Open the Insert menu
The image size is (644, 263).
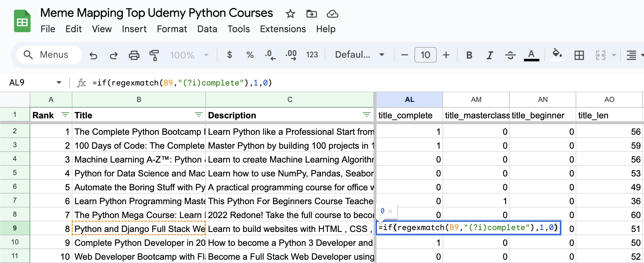click(x=134, y=29)
